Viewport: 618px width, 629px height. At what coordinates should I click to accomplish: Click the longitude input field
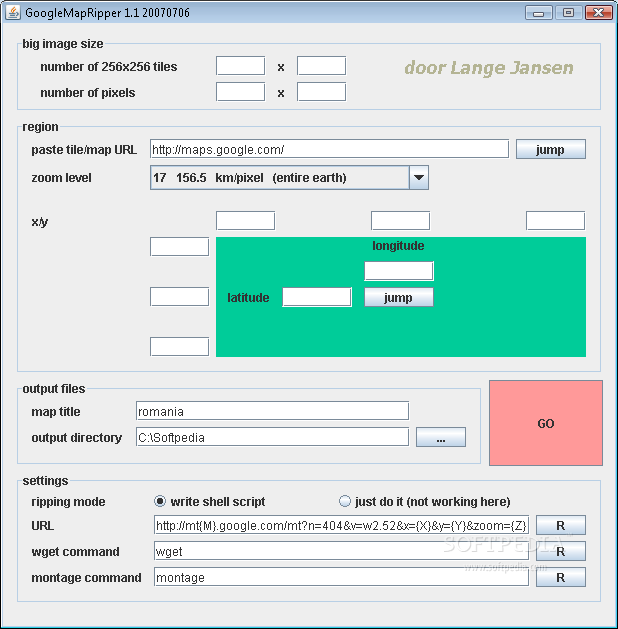[399, 271]
